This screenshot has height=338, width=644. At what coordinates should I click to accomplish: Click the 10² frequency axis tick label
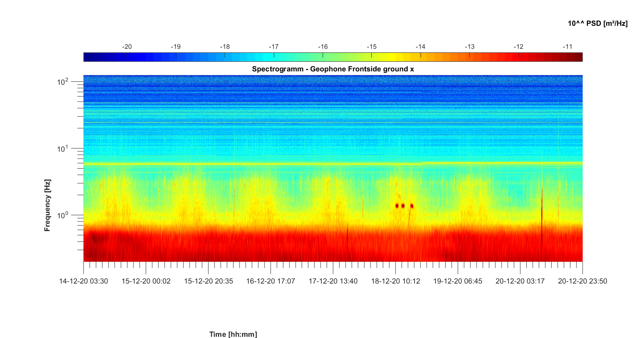(x=63, y=82)
